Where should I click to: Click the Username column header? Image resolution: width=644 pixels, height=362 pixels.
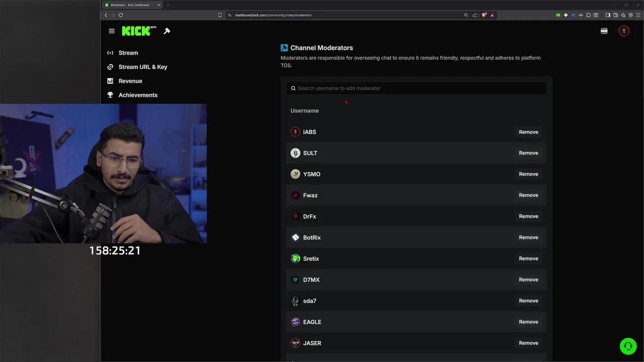pos(304,111)
